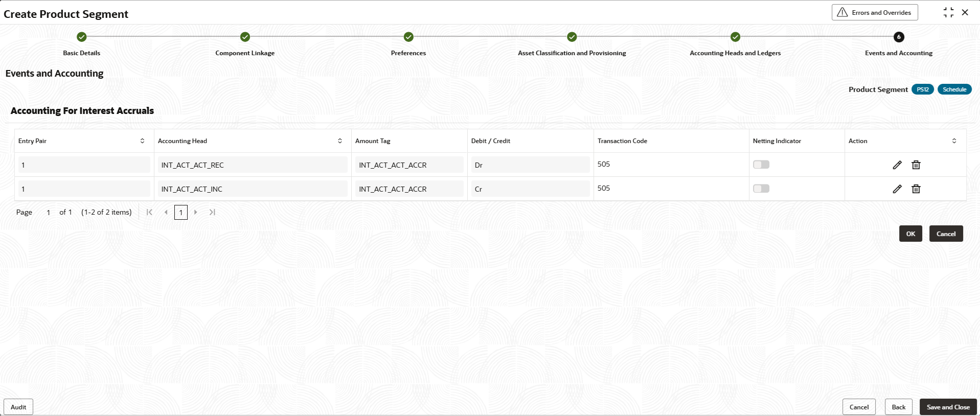Toggle Netting Indicator for INT_ACT_ACT_REC row

[x=761, y=165]
